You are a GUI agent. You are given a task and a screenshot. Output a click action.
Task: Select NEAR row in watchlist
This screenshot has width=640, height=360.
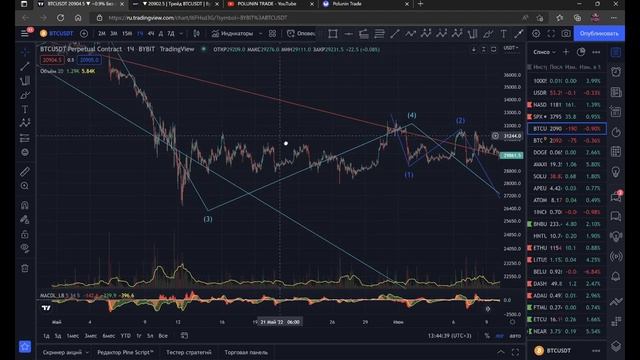(567, 331)
